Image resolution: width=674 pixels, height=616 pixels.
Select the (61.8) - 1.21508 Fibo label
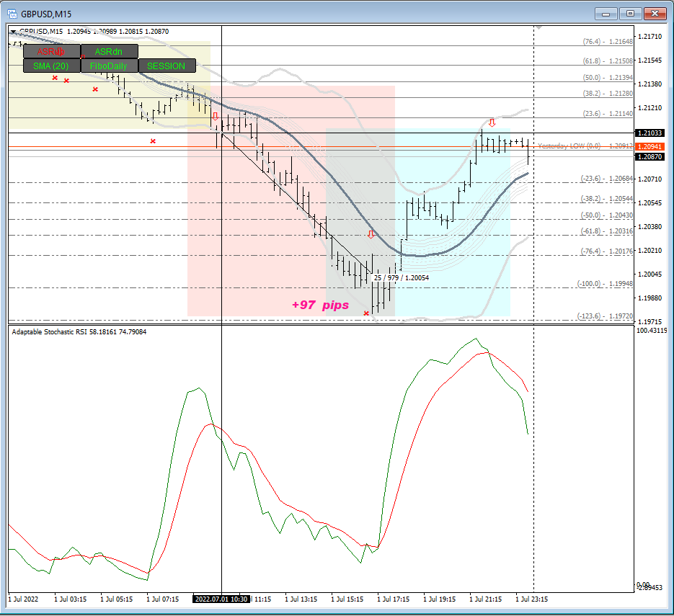click(608, 61)
